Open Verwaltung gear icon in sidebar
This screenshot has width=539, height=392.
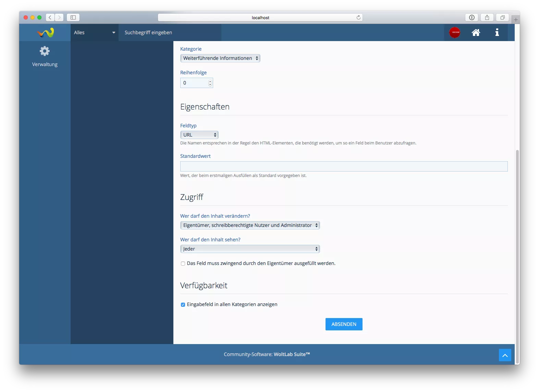(x=45, y=51)
